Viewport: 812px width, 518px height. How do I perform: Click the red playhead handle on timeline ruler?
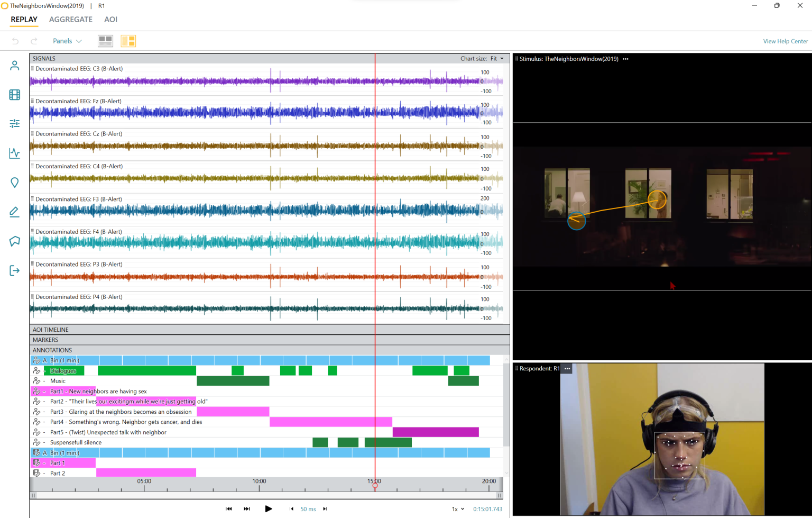click(x=375, y=486)
